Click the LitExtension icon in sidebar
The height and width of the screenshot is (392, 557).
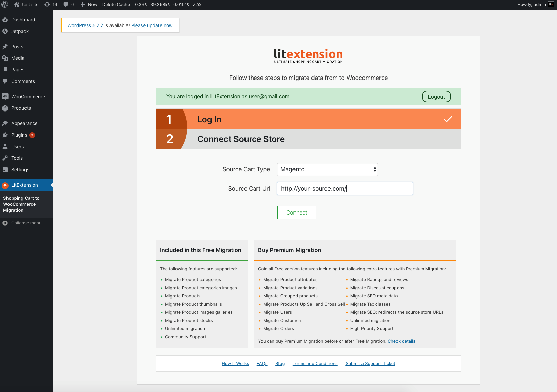5,185
